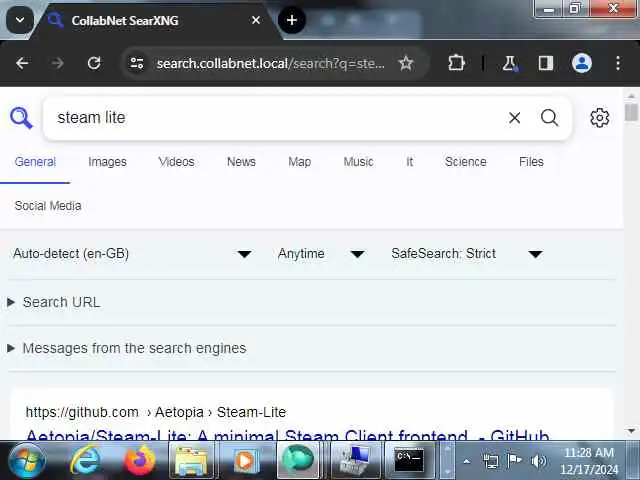Screen dimensions: 640x480
Task: Expand the Search URL section
Action: click(x=54, y=302)
